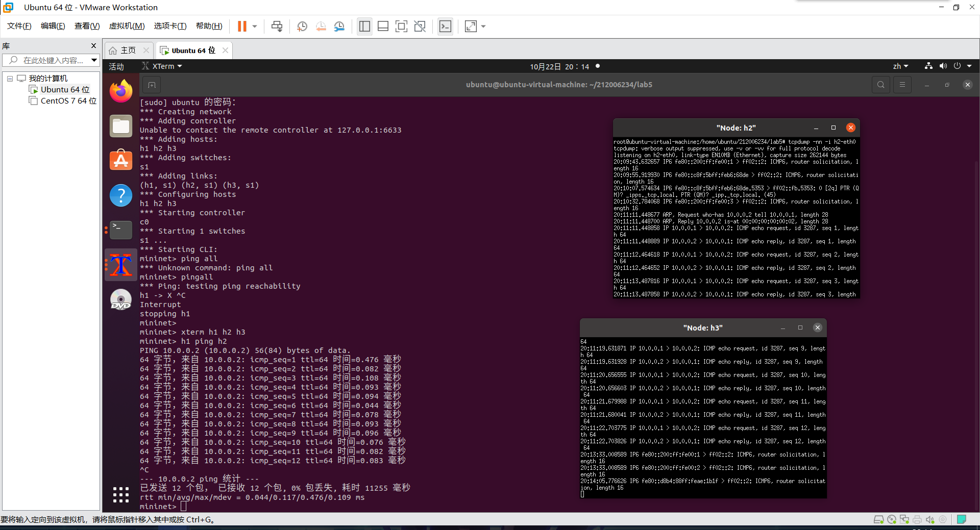Expand the library search dropdown arrow

(94, 60)
